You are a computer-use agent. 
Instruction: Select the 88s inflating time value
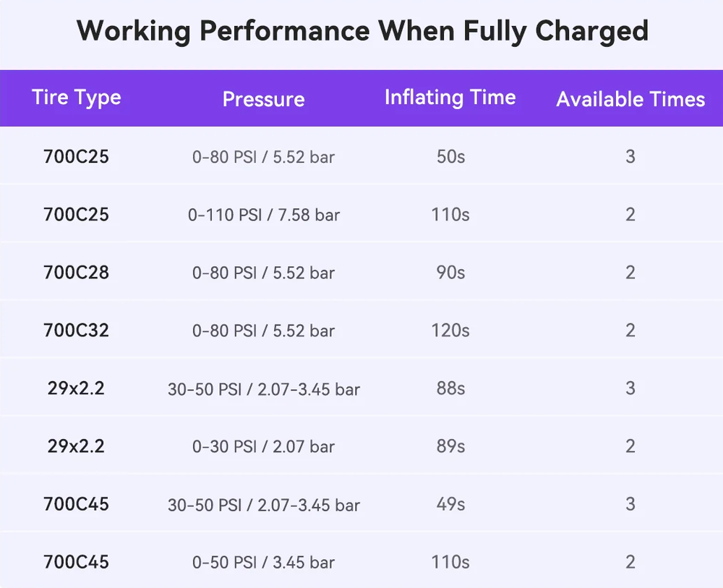(450, 388)
